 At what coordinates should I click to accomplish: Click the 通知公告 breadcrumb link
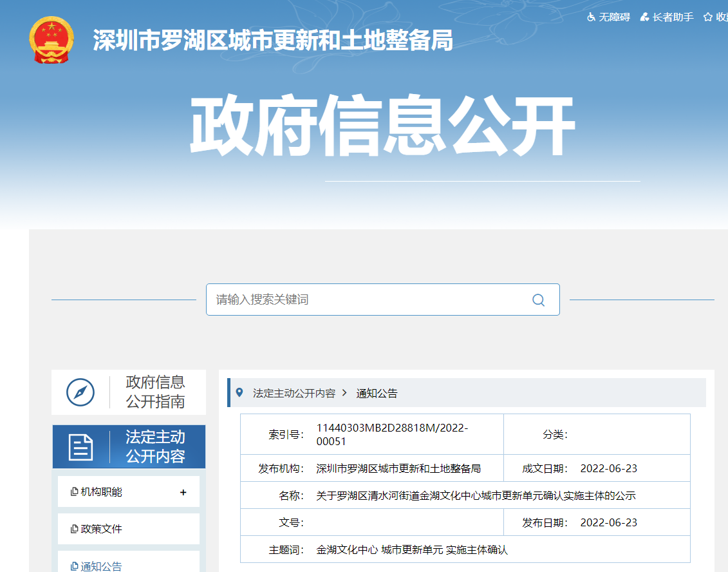pos(377,393)
